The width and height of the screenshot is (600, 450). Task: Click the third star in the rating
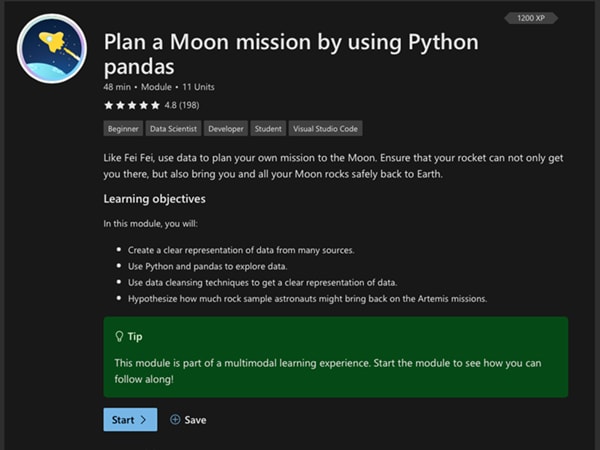point(131,104)
